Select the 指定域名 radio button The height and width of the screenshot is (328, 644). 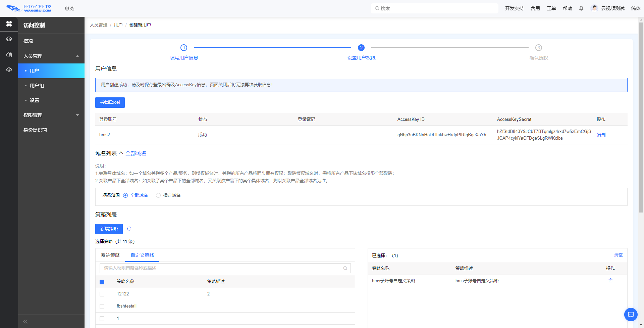point(158,195)
